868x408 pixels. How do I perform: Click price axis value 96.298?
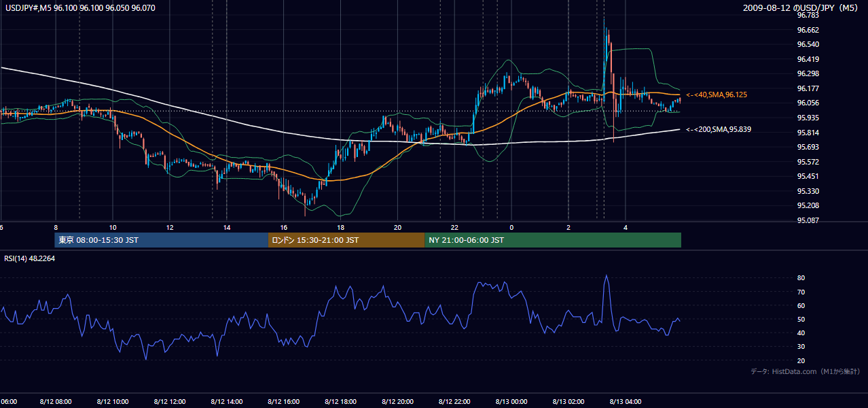[x=808, y=73]
